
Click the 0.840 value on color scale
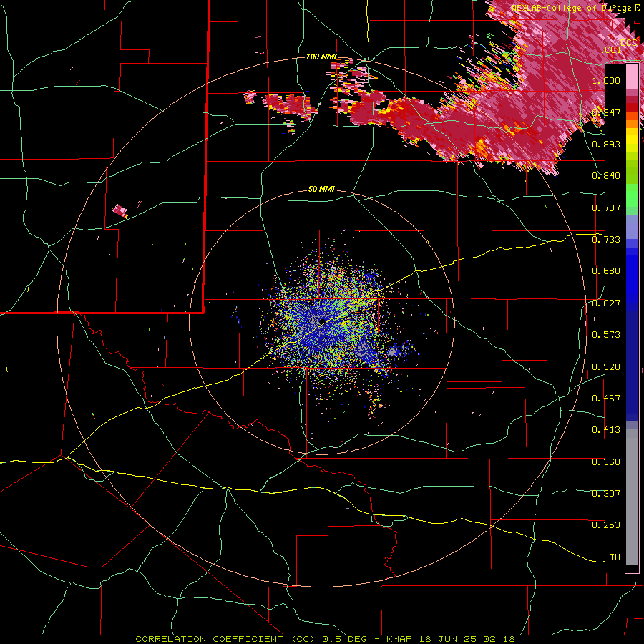pyautogui.click(x=606, y=176)
